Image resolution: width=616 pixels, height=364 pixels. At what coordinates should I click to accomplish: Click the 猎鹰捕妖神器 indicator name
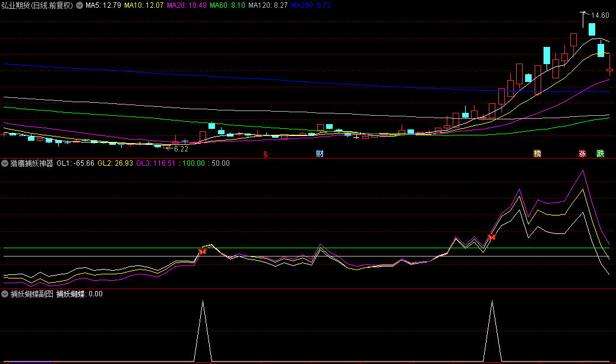[31, 163]
